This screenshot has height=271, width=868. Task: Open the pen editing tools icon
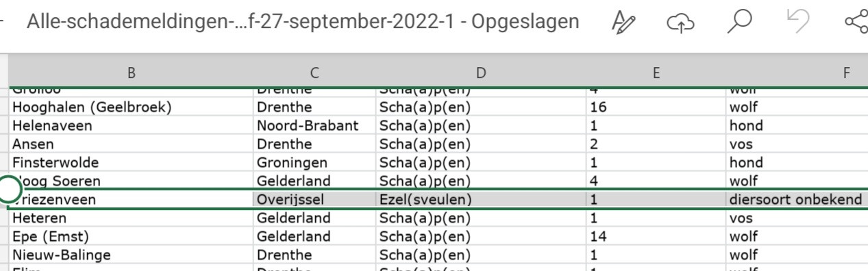[623, 23]
